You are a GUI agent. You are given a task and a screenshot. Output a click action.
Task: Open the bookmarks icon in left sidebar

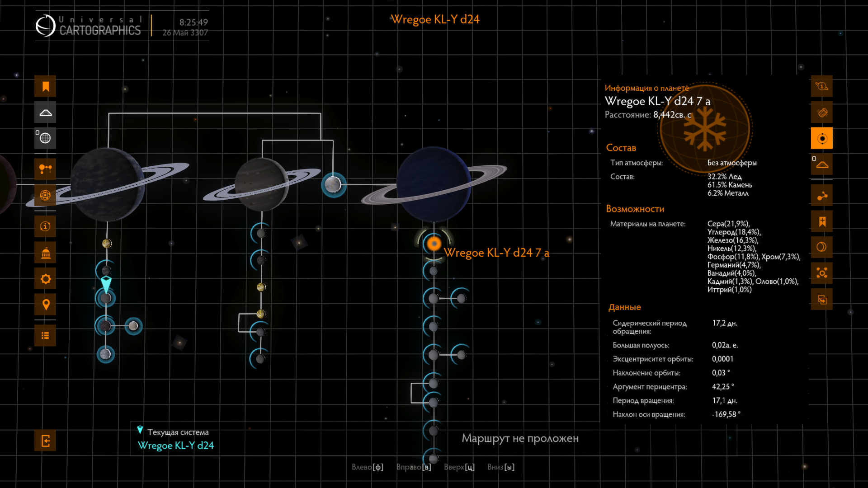tap(45, 86)
